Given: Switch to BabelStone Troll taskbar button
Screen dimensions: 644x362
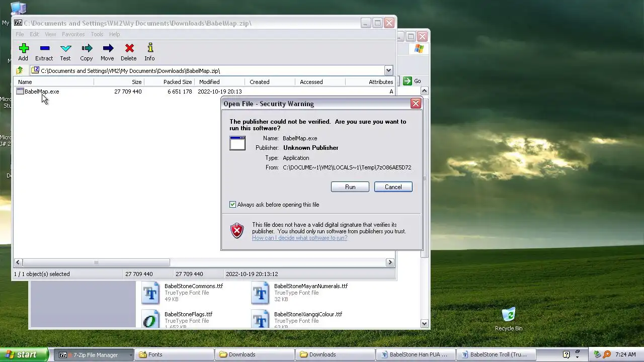Looking at the screenshot, I should pos(496,354).
